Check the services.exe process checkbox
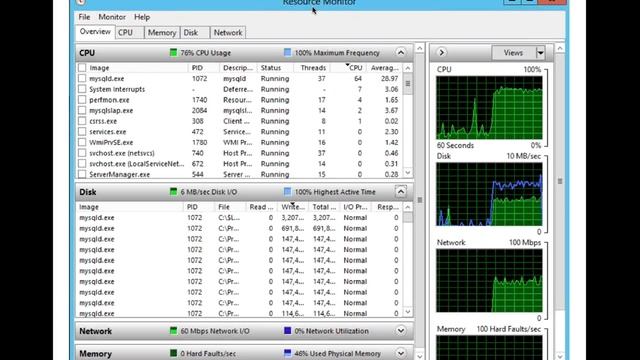The width and height of the screenshot is (640, 360). (82, 131)
